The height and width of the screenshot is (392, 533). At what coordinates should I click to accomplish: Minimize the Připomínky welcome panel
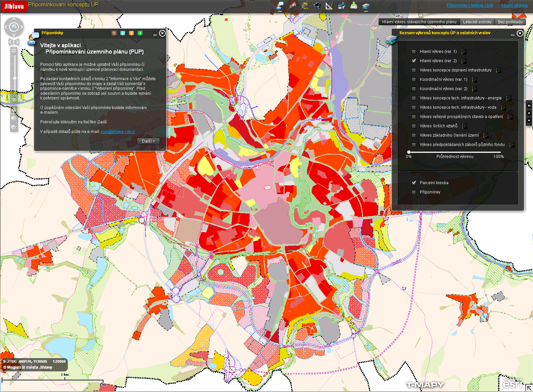(155, 34)
